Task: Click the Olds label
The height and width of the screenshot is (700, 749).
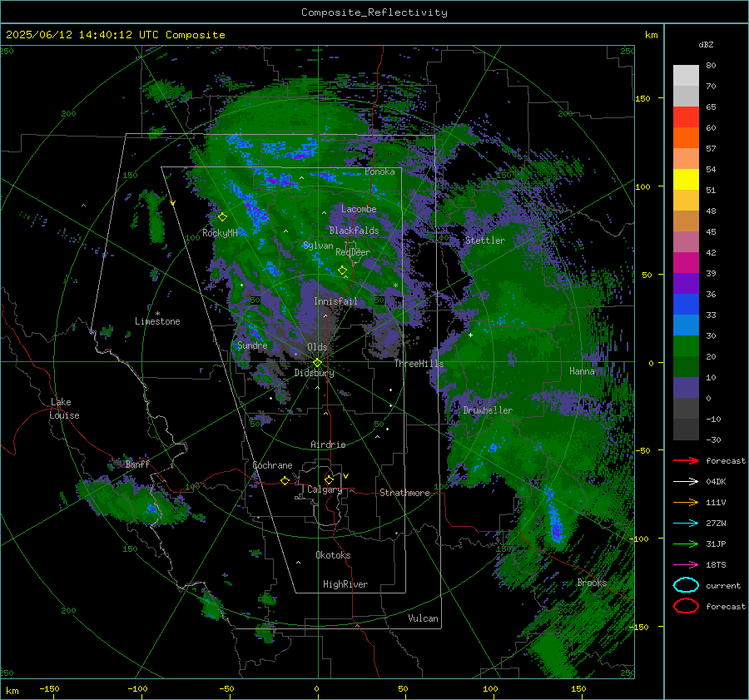Action: (x=317, y=347)
